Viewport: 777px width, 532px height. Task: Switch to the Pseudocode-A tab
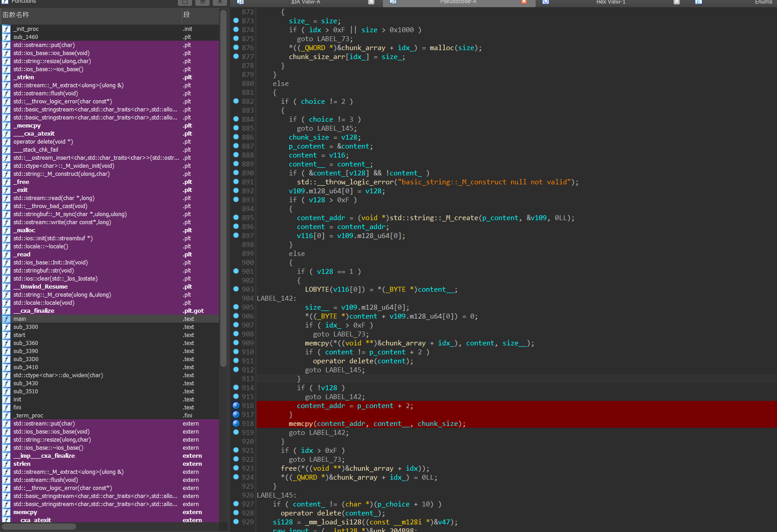(458, 2)
